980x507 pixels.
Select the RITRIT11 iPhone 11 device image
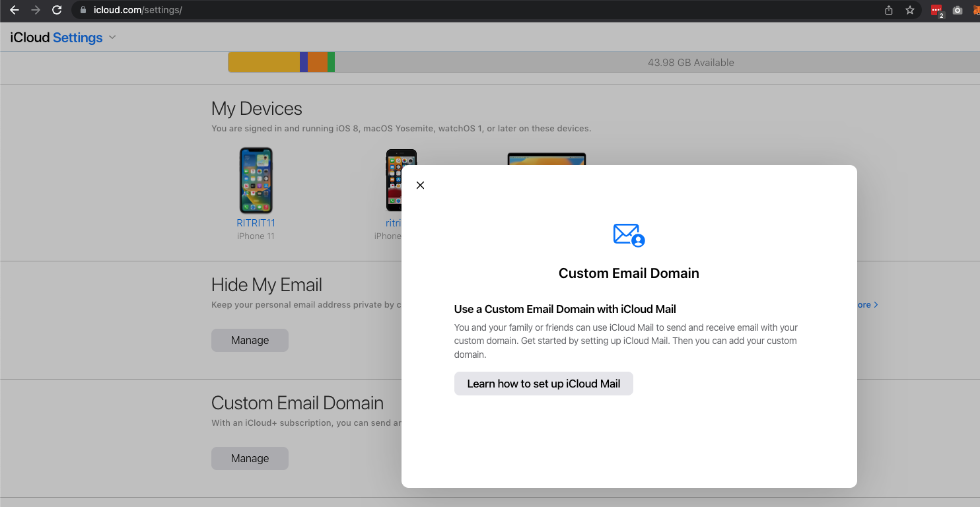[x=256, y=180]
